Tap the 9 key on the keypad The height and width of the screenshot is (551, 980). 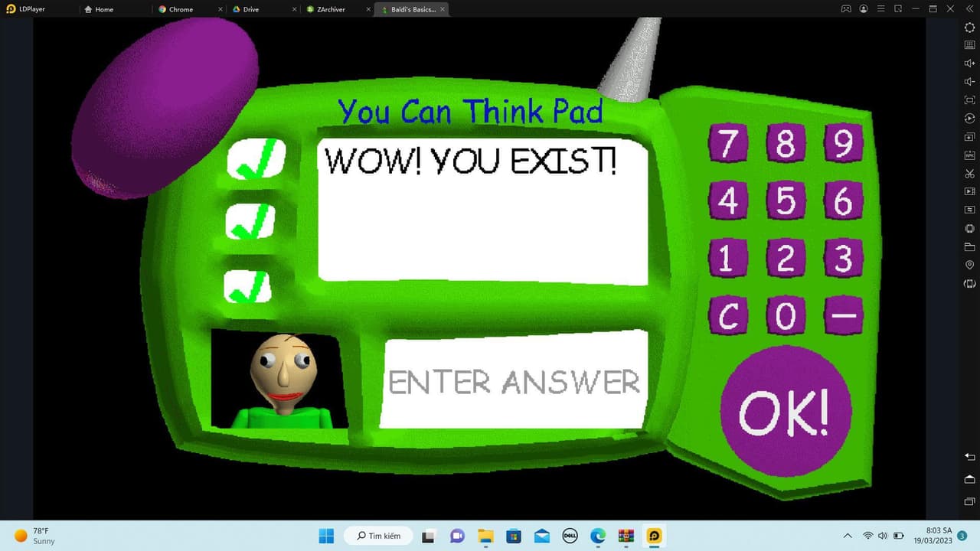[843, 143]
